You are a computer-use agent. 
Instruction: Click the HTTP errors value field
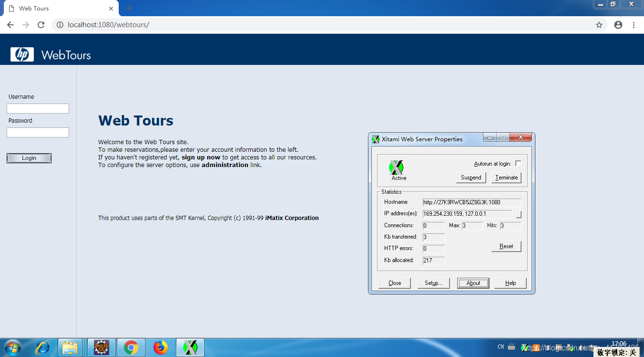pos(434,249)
